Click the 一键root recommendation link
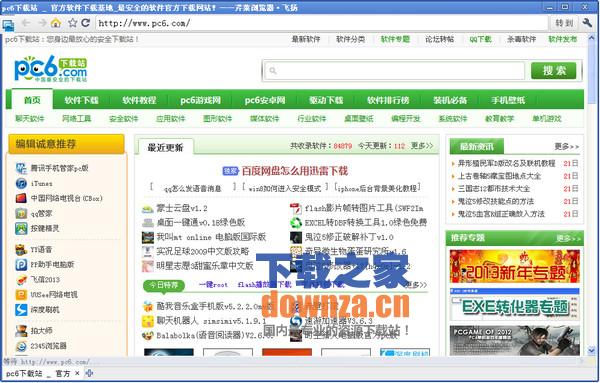This screenshot has width=600, height=383. point(214,285)
